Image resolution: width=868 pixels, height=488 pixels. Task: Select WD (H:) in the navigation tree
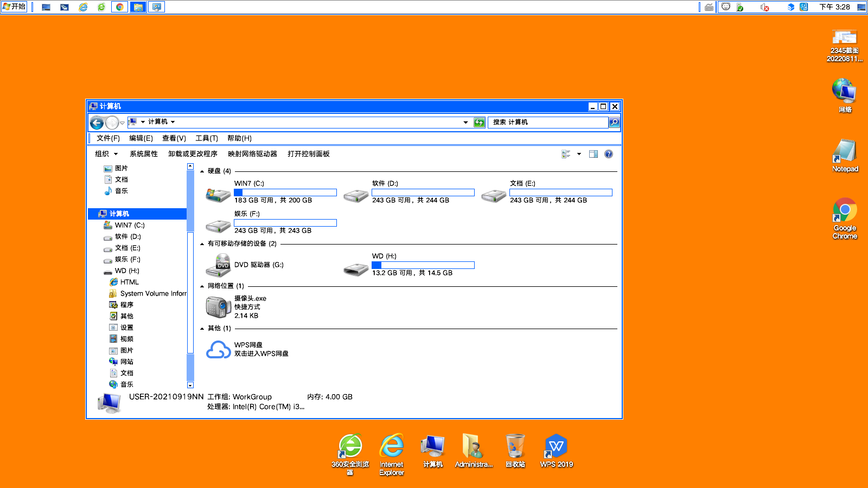point(122,271)
